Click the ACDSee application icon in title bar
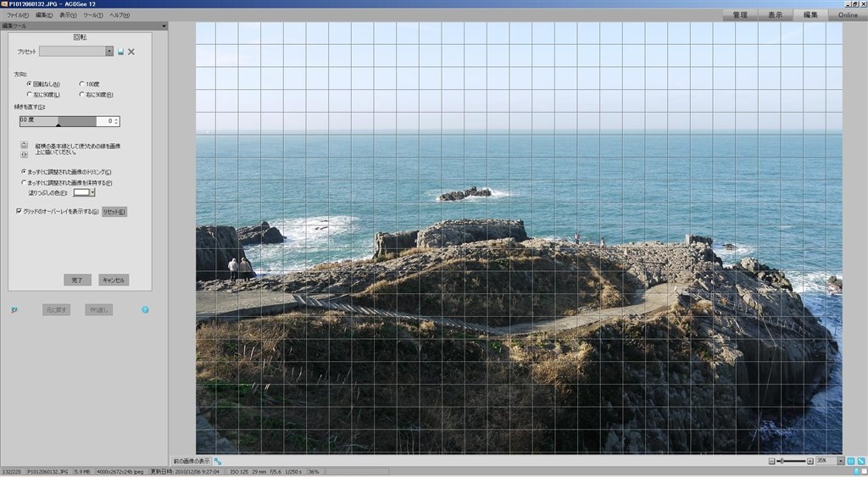 tap(4, 4)
